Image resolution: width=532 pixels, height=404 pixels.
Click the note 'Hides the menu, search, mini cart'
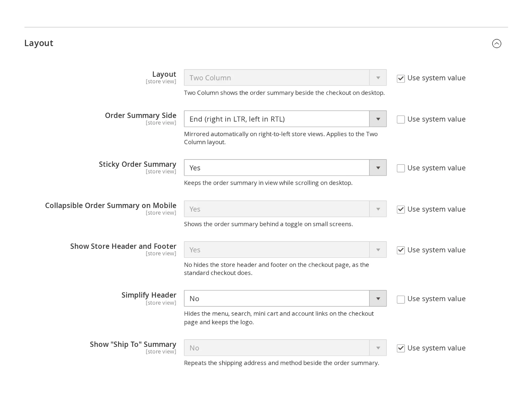(279, 318)
